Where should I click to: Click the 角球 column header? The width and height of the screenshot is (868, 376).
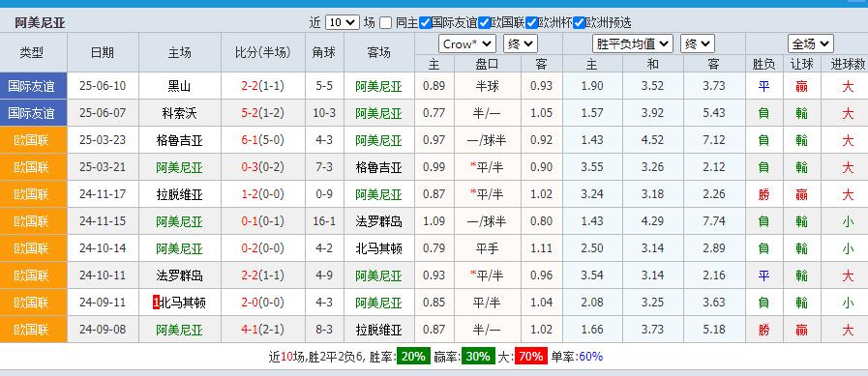(324, 52)
